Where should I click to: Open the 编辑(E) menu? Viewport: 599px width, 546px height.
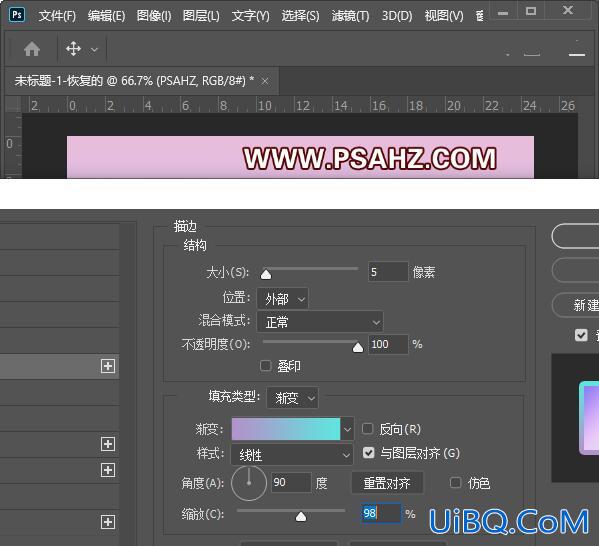click(106, 16)
